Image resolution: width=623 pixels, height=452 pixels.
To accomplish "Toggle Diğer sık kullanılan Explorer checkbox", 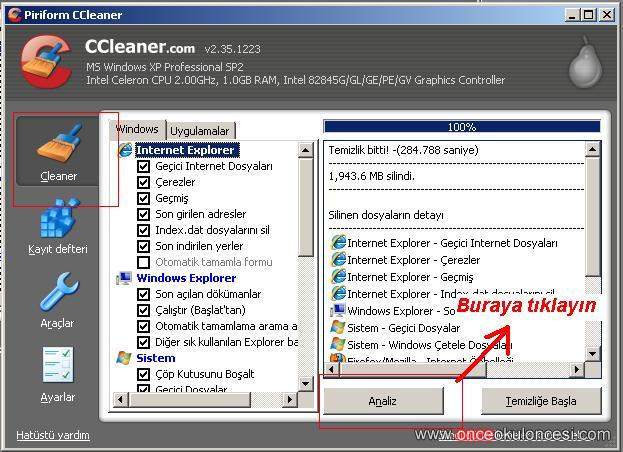I will (x=143, y=342).
